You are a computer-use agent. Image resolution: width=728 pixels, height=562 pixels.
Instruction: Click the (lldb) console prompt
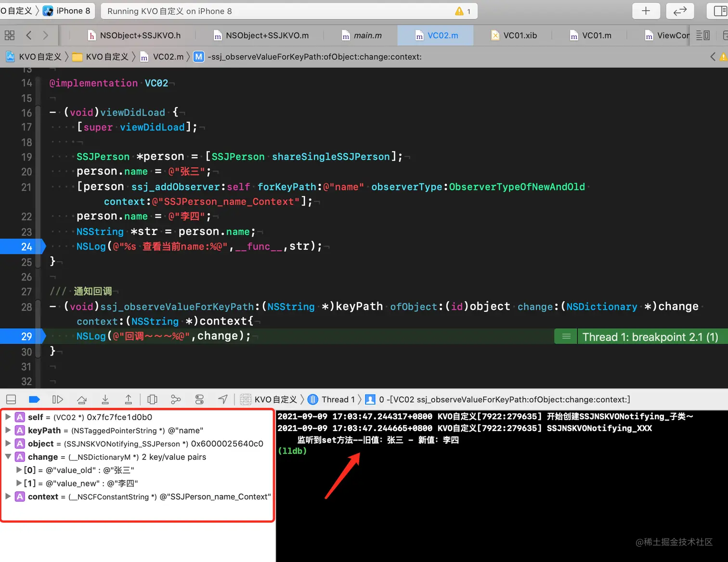click(x=292, y=451)
